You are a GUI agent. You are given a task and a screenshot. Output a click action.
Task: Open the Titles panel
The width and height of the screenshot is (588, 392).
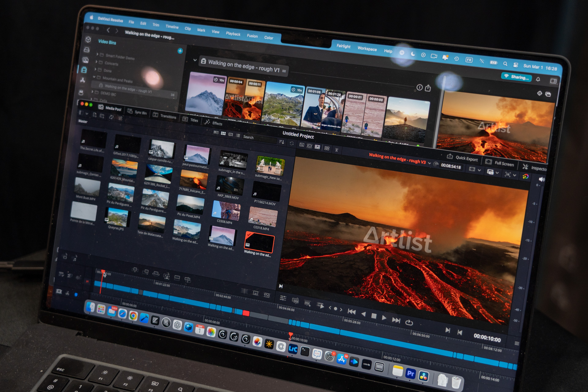(193, 120)
